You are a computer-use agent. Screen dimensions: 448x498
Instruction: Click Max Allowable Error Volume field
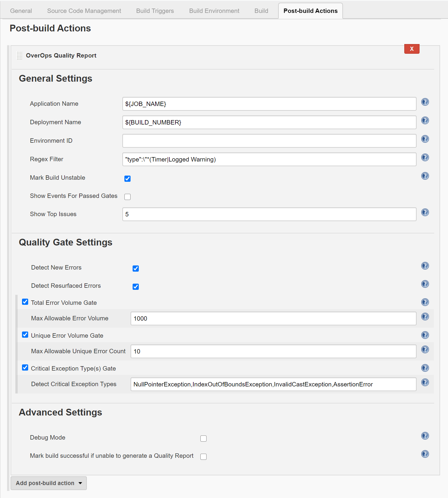273,319
